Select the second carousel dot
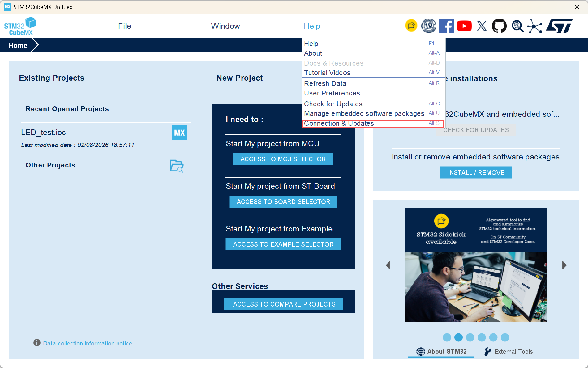 [x=458, y=337]
